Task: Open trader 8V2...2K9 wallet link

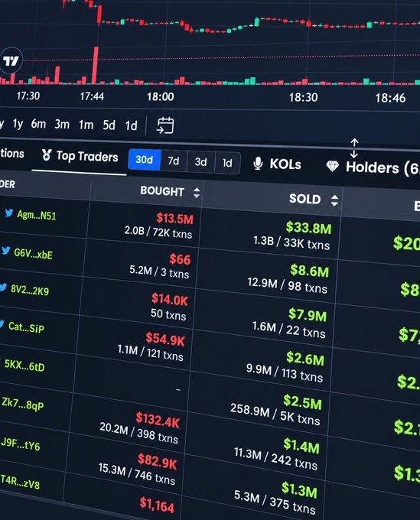Action: [30, 291]
